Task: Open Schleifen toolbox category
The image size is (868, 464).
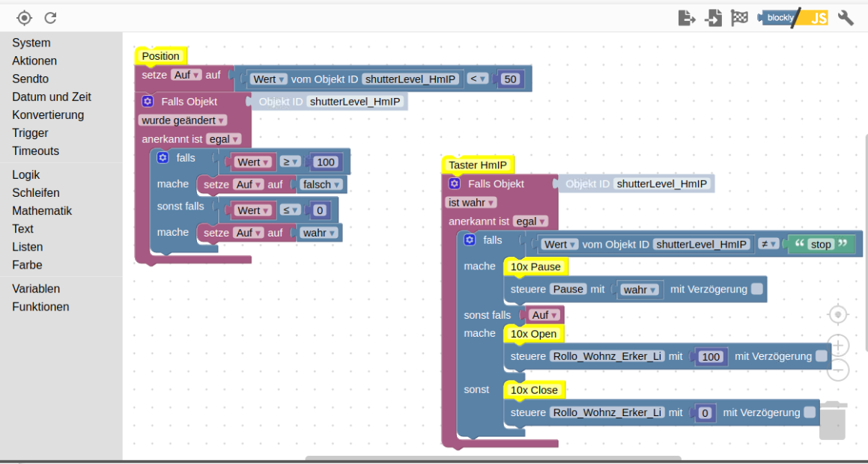Action: 35,193
